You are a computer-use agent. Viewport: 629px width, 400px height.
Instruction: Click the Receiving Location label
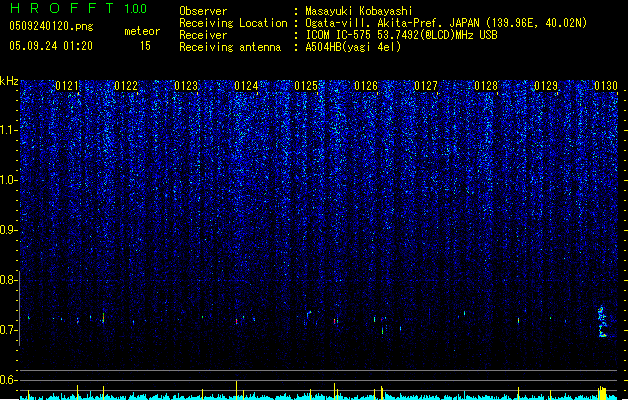point(233,23)
